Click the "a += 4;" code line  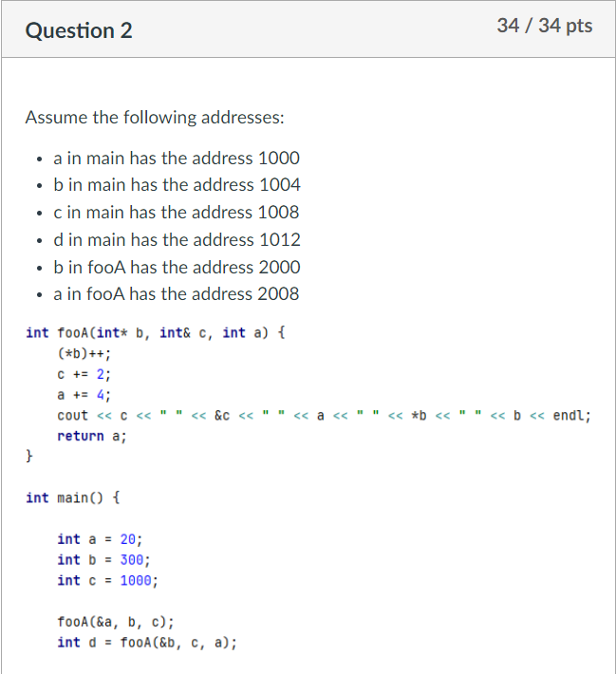[84, 395]
